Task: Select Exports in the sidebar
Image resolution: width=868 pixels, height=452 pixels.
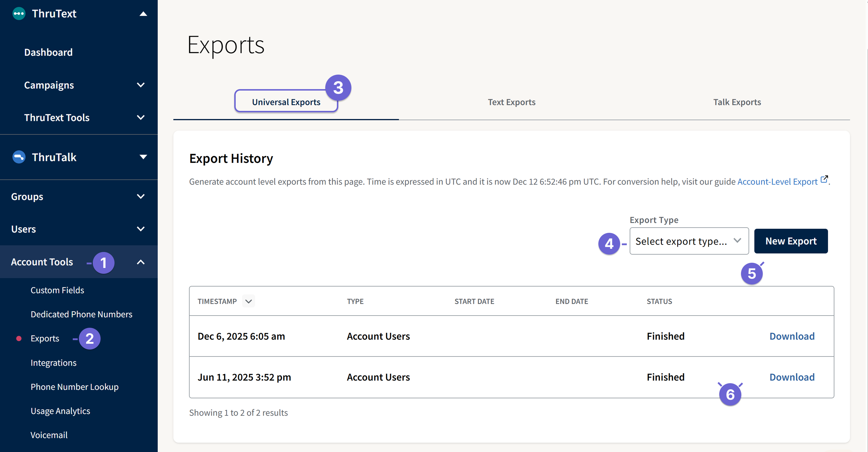Action: [x=45, y=338]
